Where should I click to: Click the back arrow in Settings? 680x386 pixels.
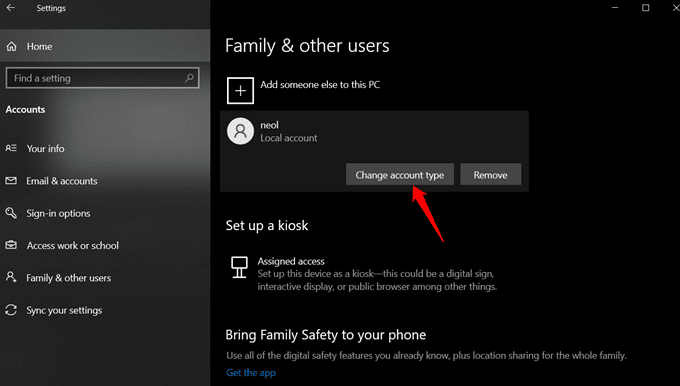[11, 8]
